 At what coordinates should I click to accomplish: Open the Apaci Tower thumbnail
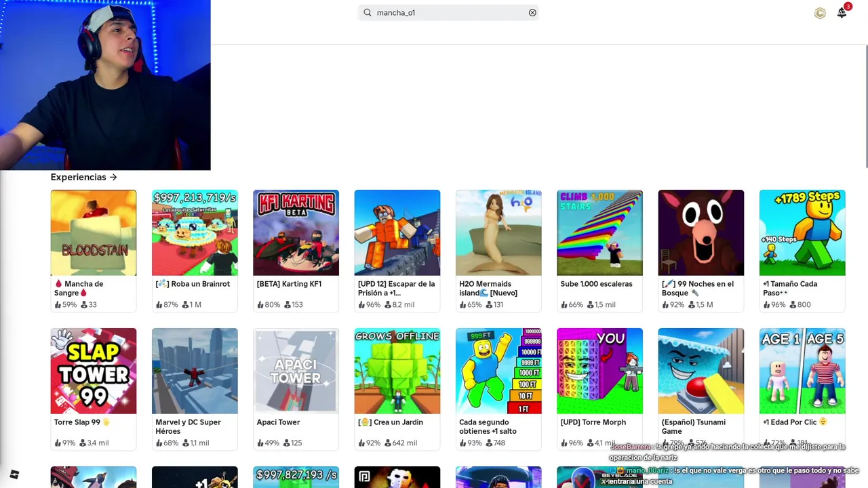coord(296,371)
